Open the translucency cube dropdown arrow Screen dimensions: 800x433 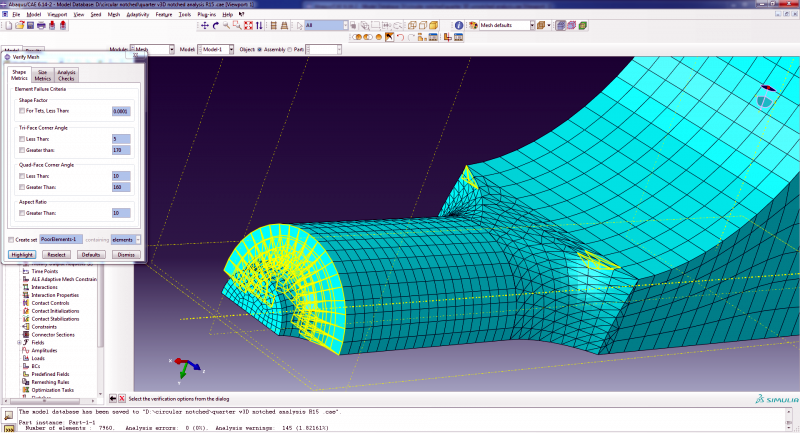[x=549, y=26]
